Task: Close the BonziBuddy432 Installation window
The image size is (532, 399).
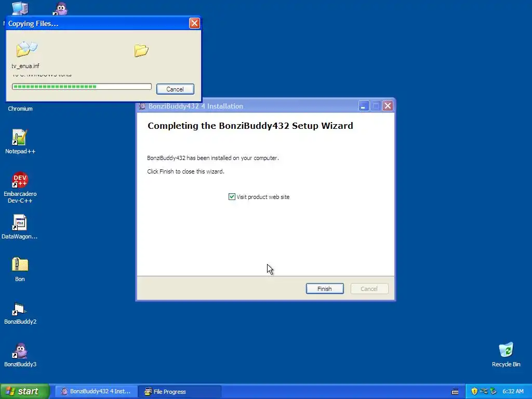Action: click(388, 106)
